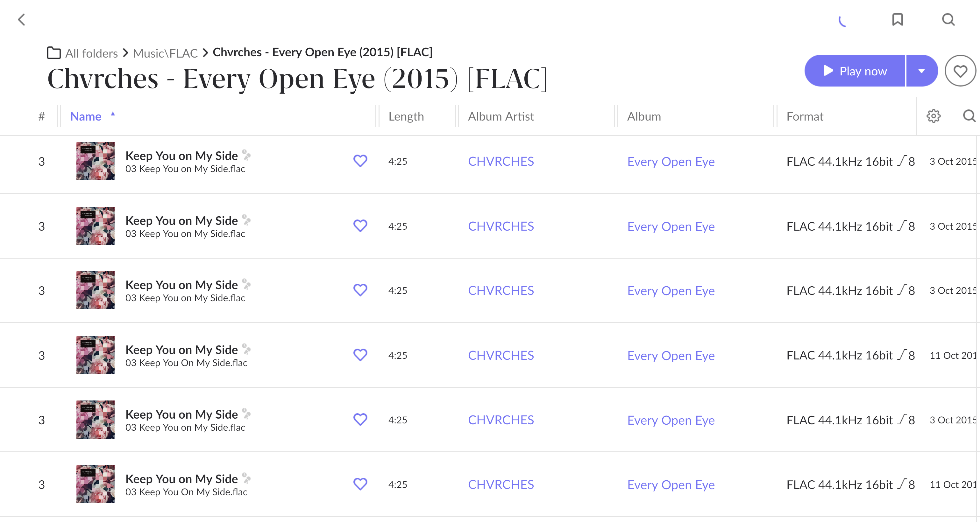Sort by the Length column header
Screen dimensions: 980x522
tap(406, 116)
